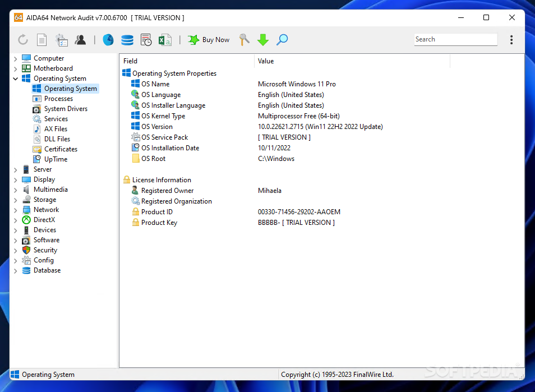
Task: Expand the Storage tree node
Action: 15,200
